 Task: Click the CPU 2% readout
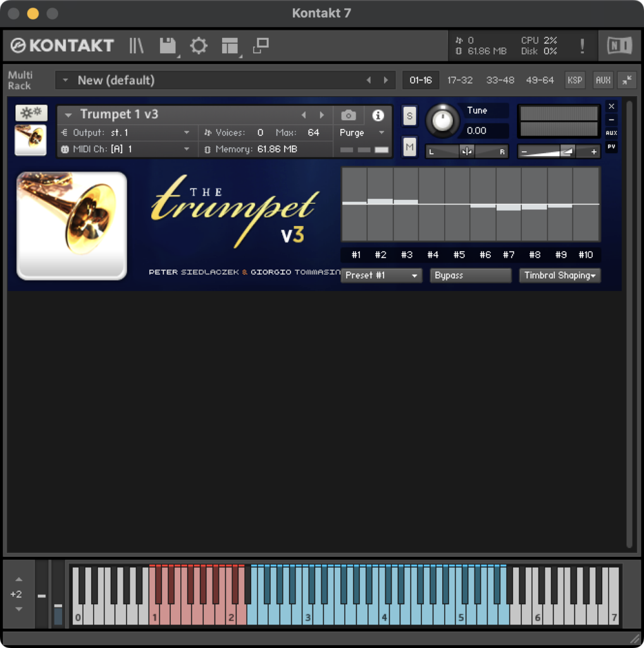539,40
